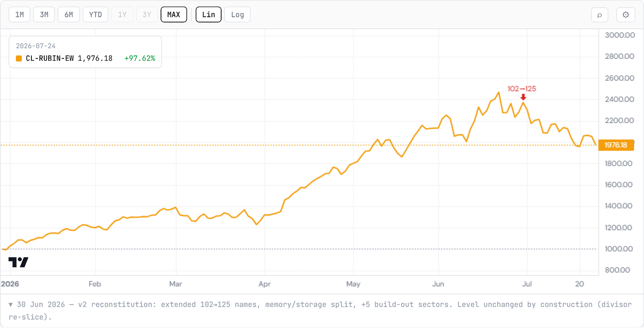Select the 6M time range
Viewport: 644px width, 328px height.
click(x=69, y=15)
